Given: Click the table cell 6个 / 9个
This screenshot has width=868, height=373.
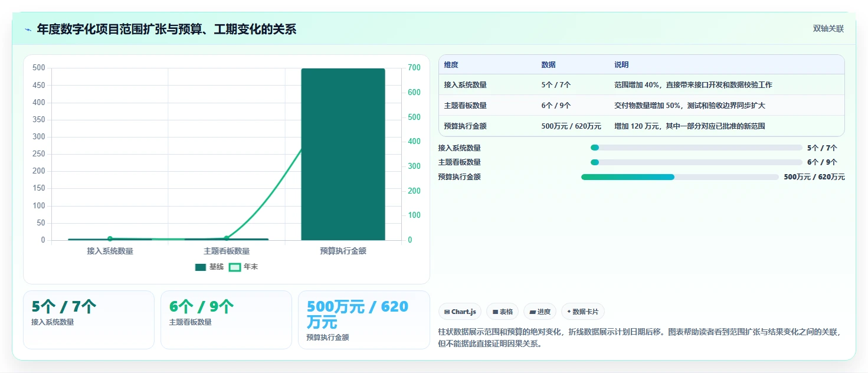Looking at the screenshot, I should pos(556,106).
